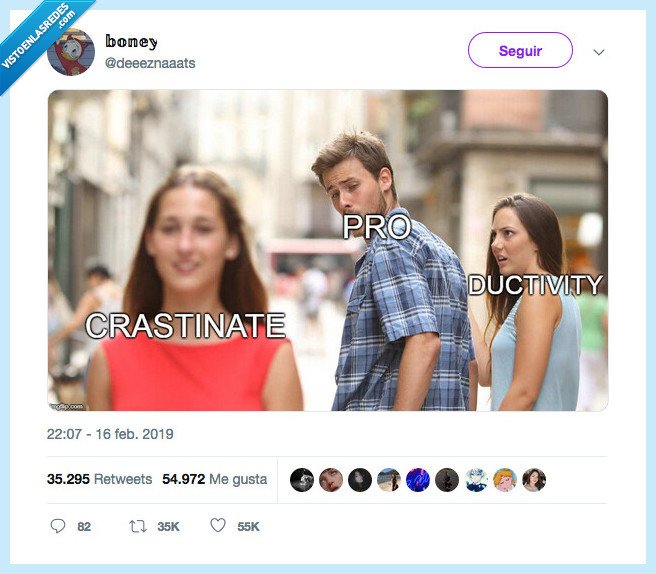Click the Seguir follow button
Screen dimensions: 656x574
pos(520,50)
